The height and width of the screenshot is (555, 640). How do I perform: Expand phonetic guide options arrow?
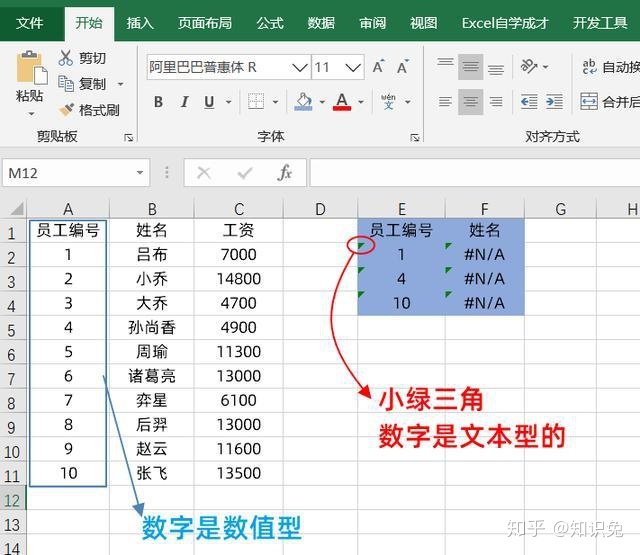coord(407,102)
